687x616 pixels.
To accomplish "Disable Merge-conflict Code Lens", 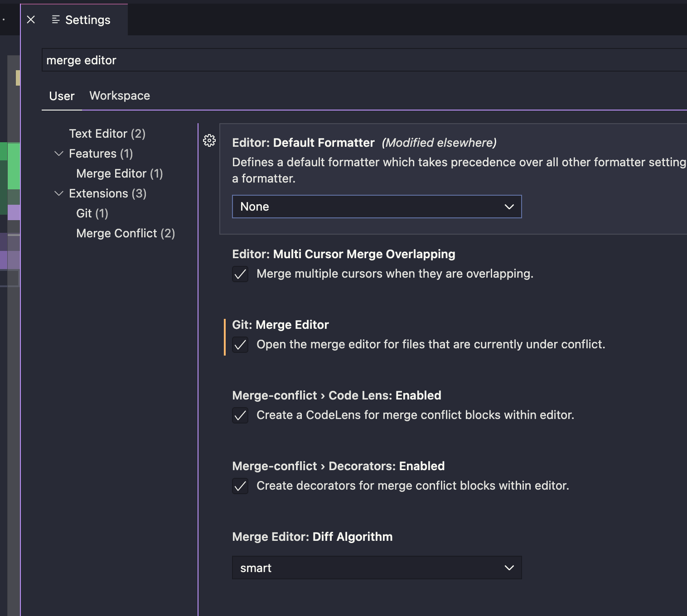I will click(x=240, y=415).
